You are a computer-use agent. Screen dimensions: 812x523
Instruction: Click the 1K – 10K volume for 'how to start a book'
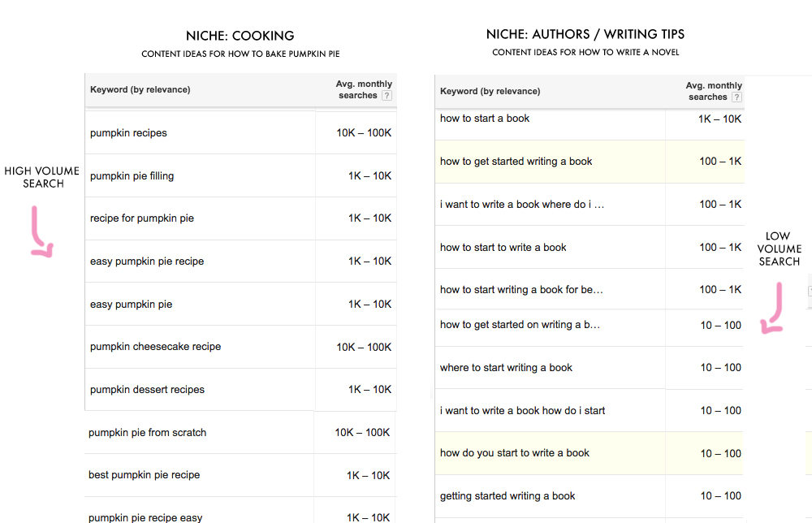(x=719, y=119)
